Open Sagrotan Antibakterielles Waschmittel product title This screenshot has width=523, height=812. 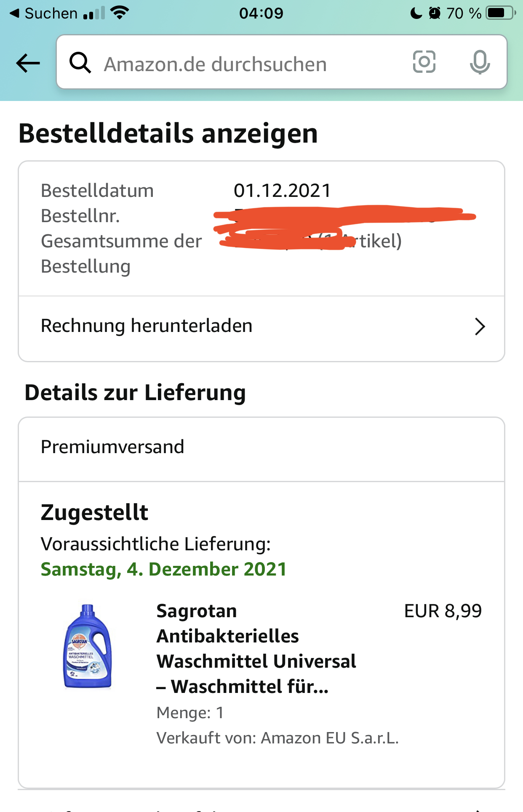[x=256, y=648]
